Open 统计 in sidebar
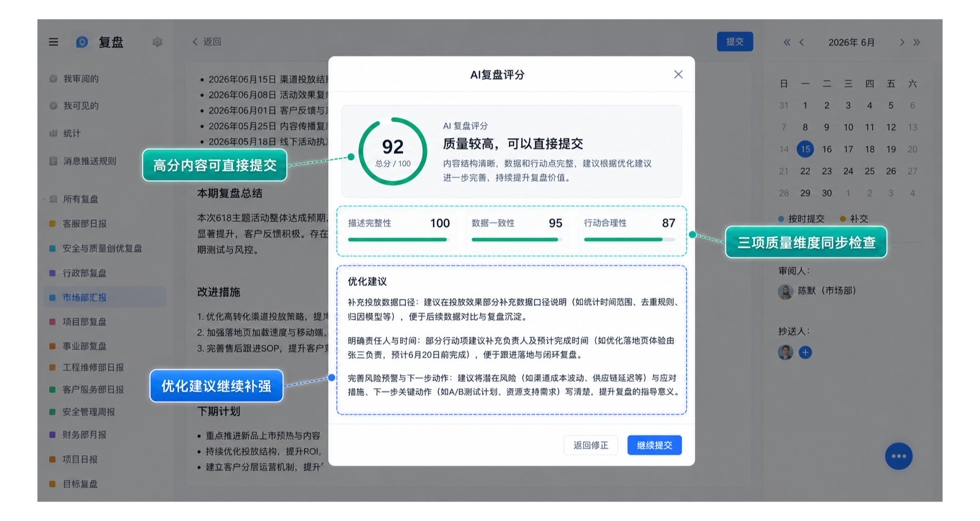Screen dimensions: 980x521 72,133
